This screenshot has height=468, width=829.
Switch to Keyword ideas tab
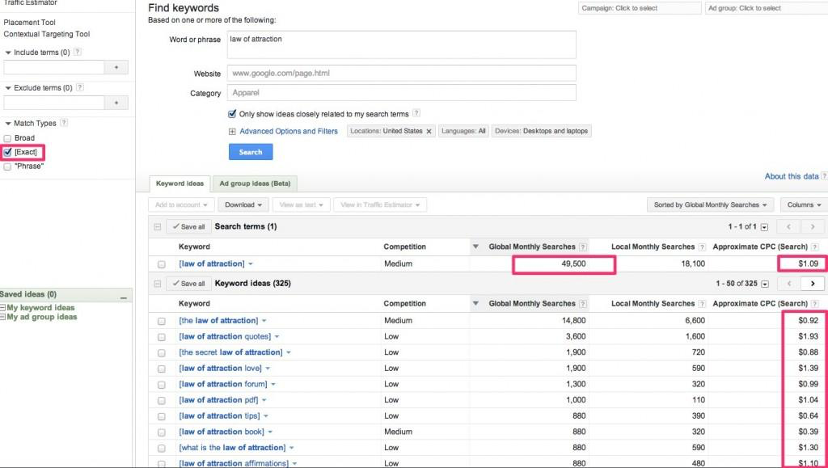click(x=180, y=183)
